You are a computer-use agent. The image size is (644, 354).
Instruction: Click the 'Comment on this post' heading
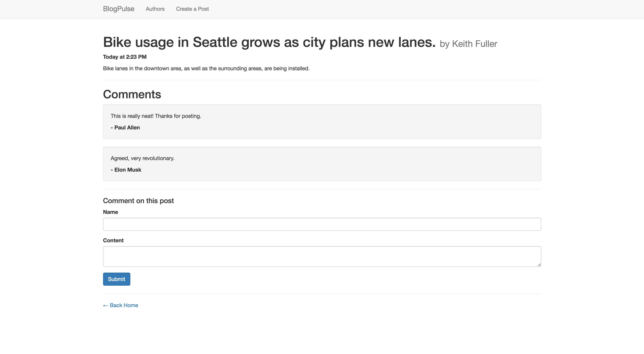[138, 201]
